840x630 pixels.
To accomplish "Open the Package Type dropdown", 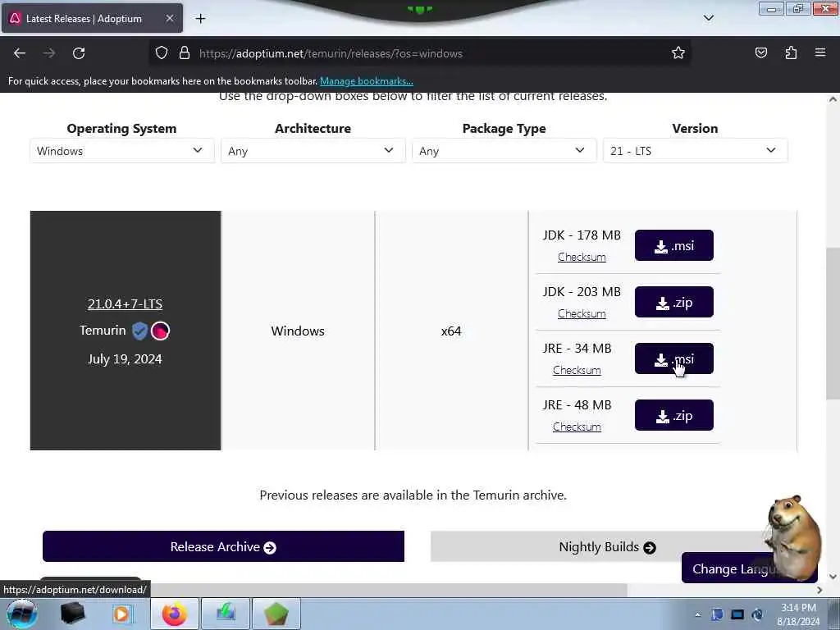I will coord(504,151).
